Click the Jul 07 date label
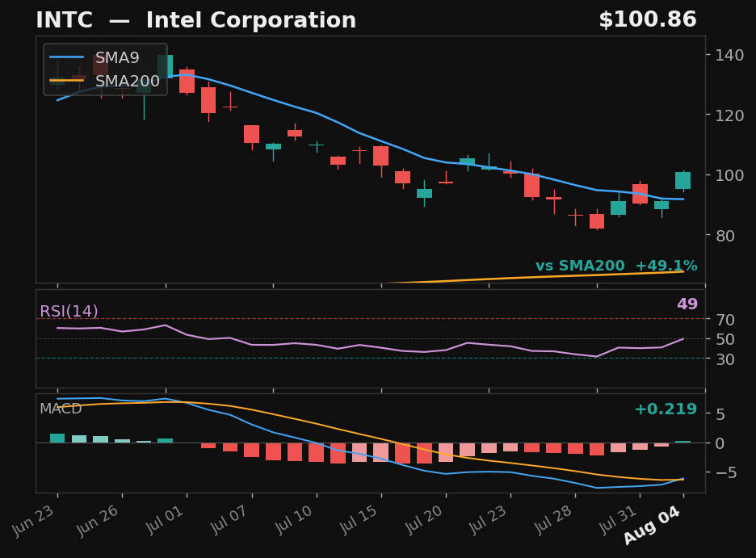The height and width of the screenshot is (558, 756). [229, 520]
